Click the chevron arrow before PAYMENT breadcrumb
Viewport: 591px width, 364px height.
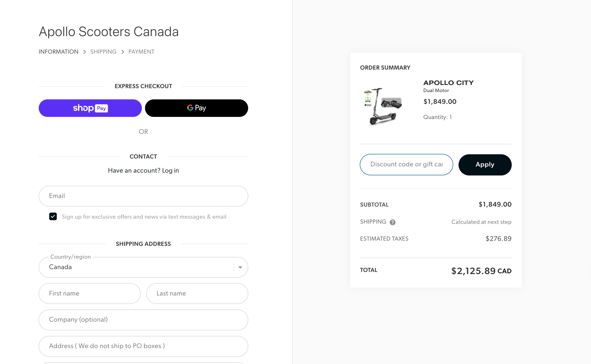[123, 52]
